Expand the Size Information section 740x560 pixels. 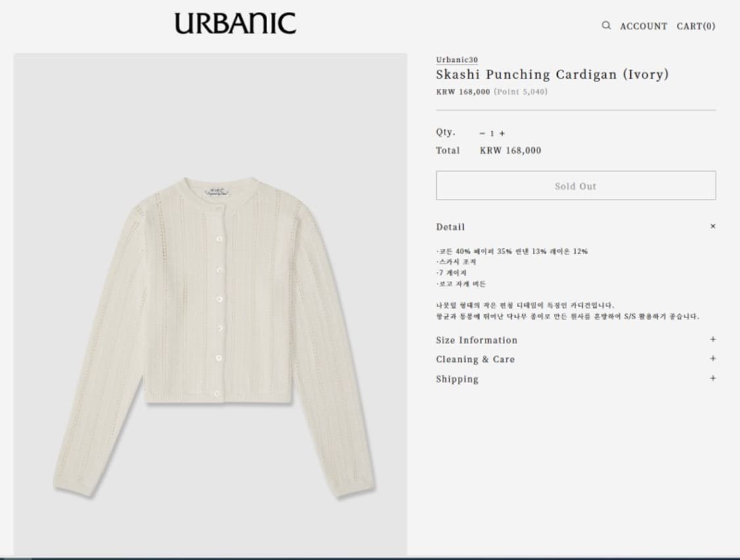(x=476, y=340)
